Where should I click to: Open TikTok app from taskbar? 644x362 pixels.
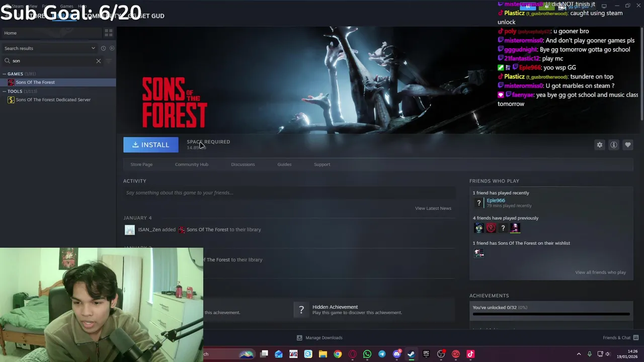click(470, 354)
